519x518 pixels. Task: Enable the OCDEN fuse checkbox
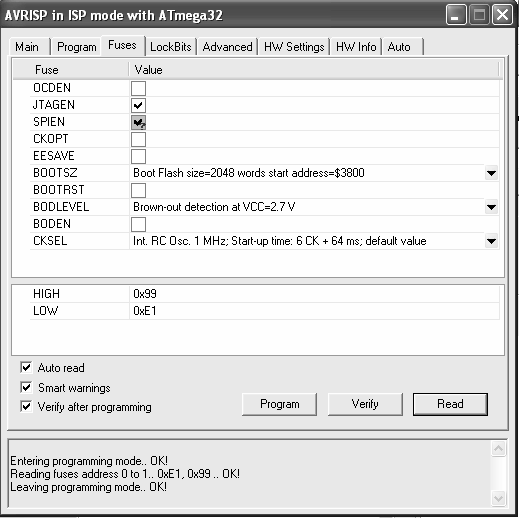tap(138, 88)
